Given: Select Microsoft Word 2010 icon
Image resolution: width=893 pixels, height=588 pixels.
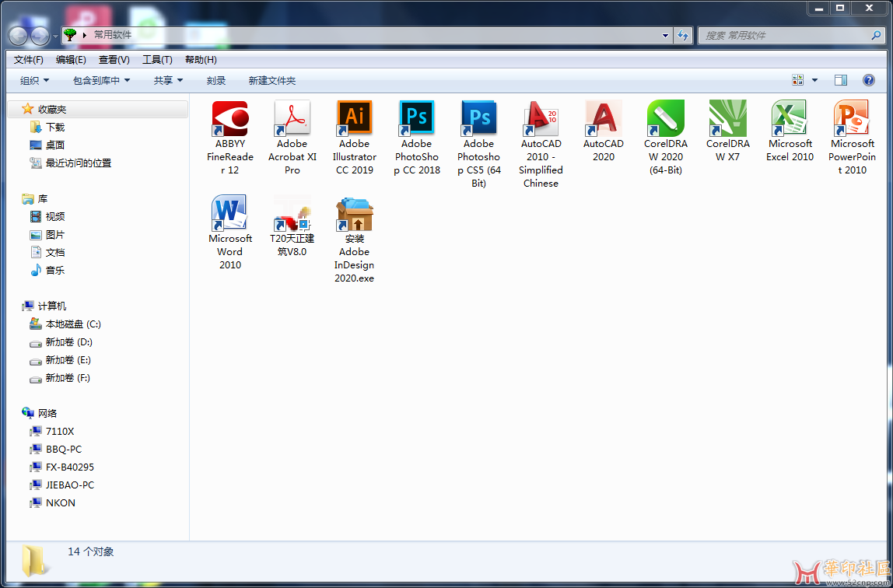Looking at the screenshot, I should coord(230,213).
